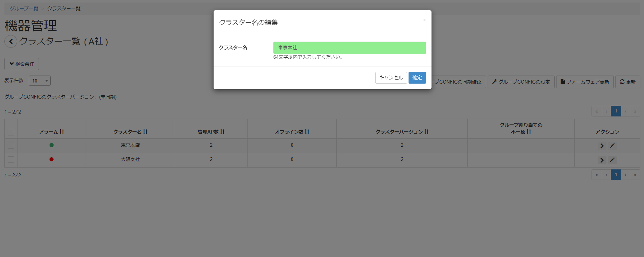Go to last page in top pagination

[635, 111]
